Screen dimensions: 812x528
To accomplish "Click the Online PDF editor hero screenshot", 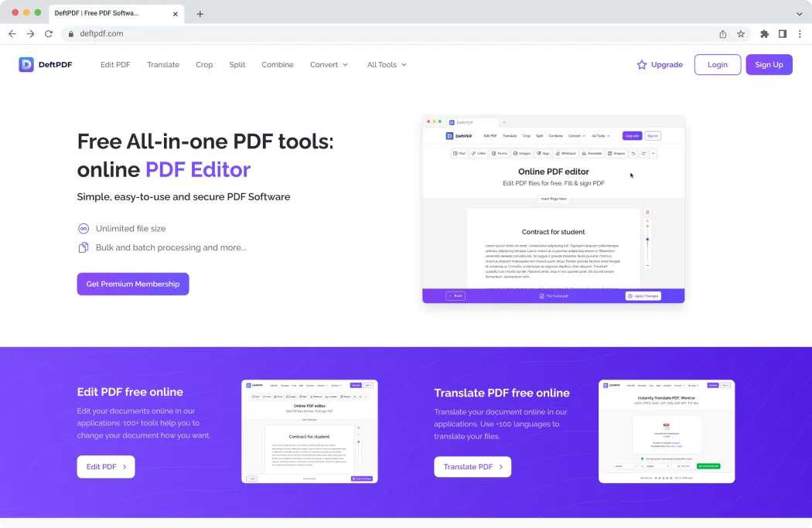I will [553, 209].
